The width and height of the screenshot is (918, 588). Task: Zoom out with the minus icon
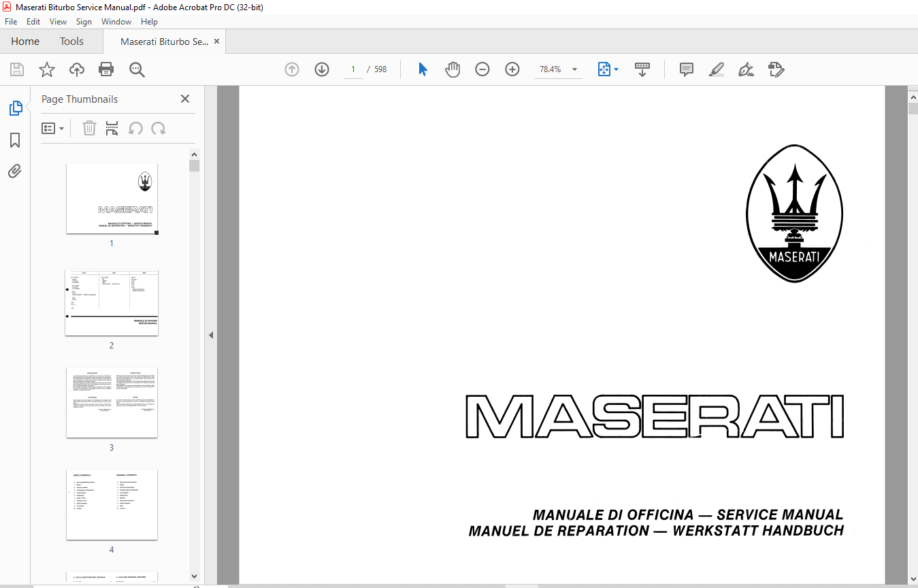[482, 69]
